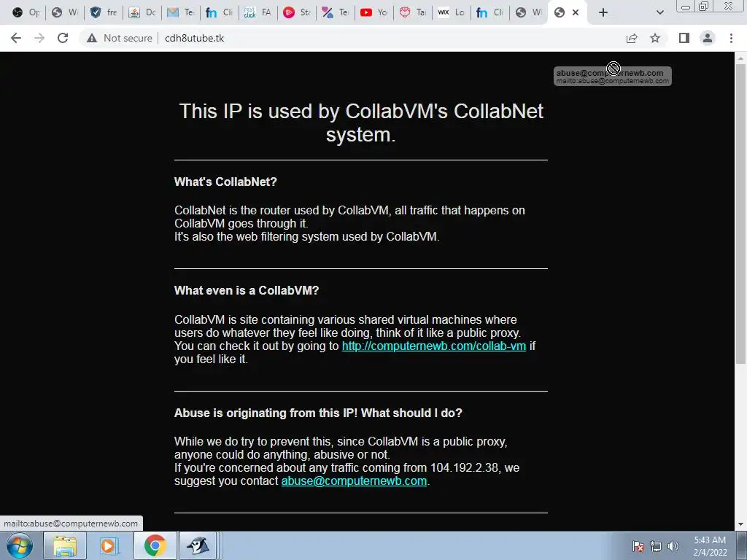The height and width of the screenshot is (560, 747).
Task: Click the address bar URL cdh8utube.tk
Action: (194, 38)
